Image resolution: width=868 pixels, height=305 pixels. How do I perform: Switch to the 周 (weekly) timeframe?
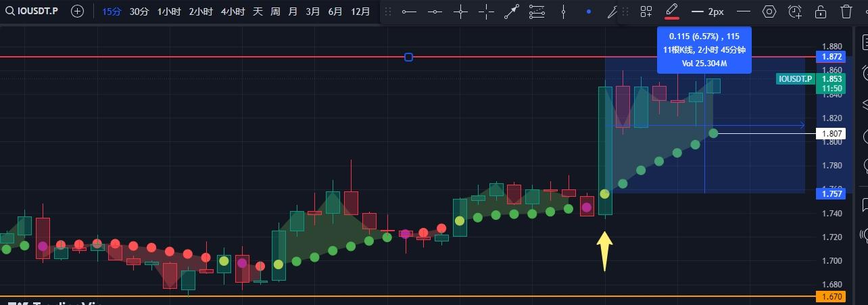(275, 11)
